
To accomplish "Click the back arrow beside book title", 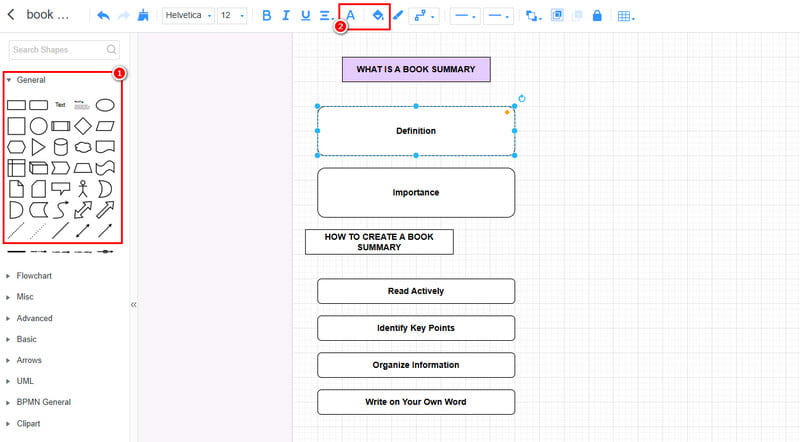I will (11, 15).
